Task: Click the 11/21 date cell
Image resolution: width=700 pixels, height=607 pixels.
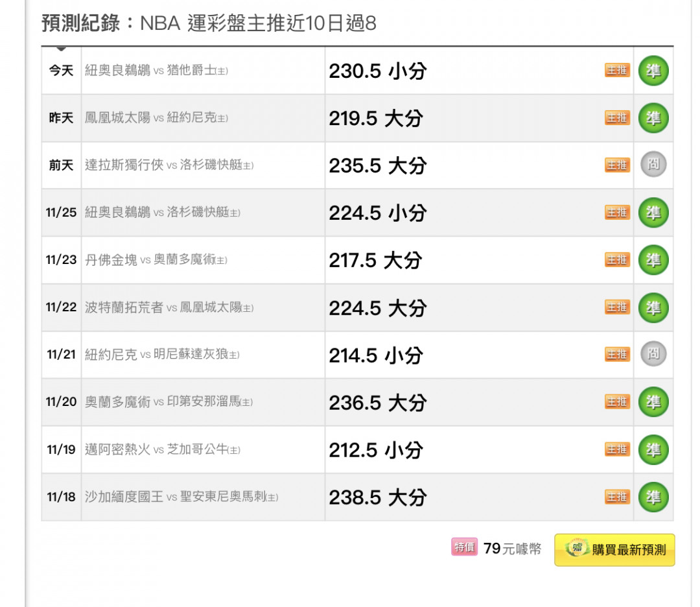Action: [x=61, y=354]
